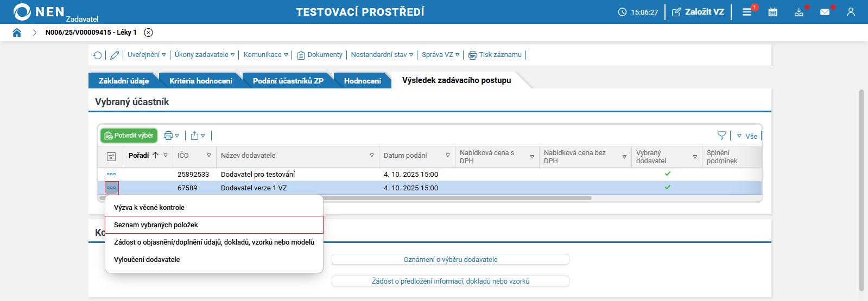
Task: Open the calendar icon in header
Action: (x=773, y=12)
